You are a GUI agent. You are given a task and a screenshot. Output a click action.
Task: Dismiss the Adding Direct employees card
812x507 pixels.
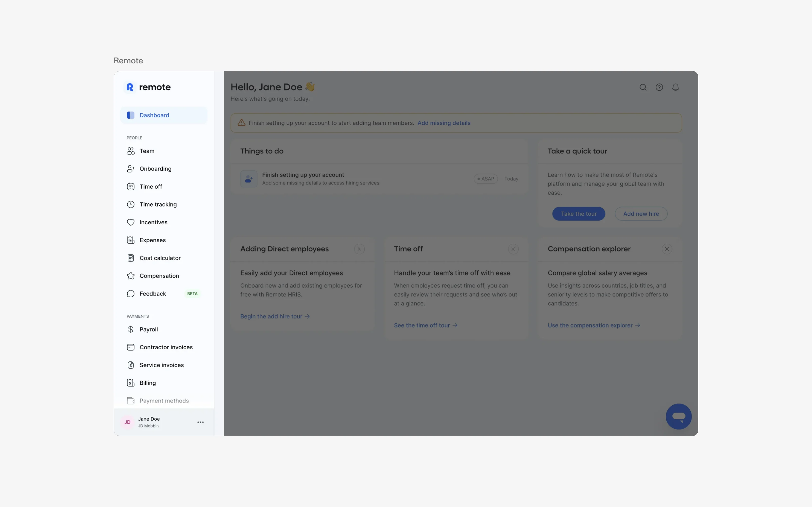(x=359, y=249)
